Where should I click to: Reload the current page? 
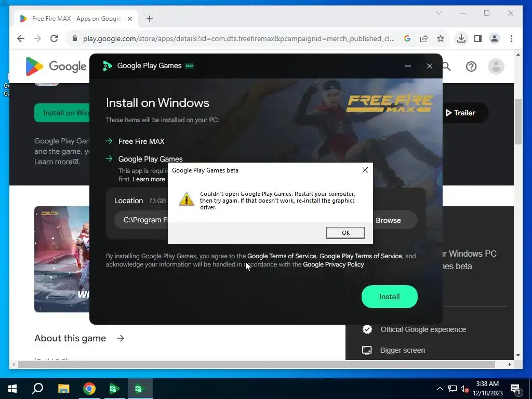[x=54, y=38]
